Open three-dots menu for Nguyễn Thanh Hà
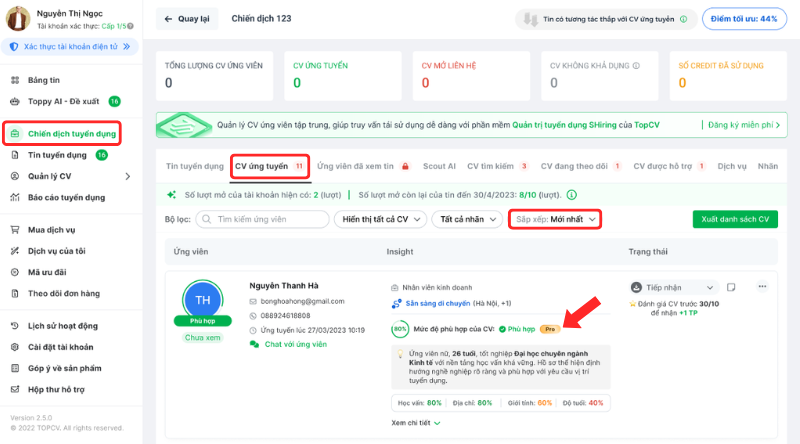 762,286
